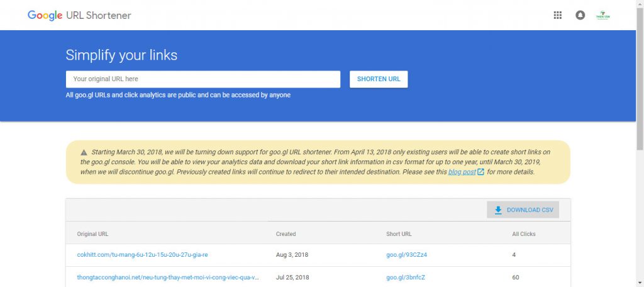
Task: Click the All Clicks column header
Action: [x=524, y=234]
